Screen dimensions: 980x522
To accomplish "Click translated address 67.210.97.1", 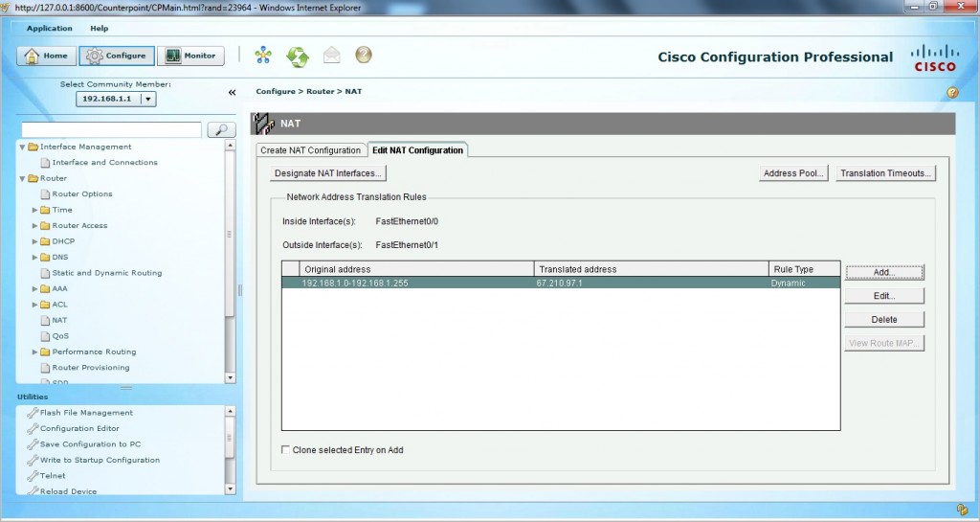I will pos(559,284).
